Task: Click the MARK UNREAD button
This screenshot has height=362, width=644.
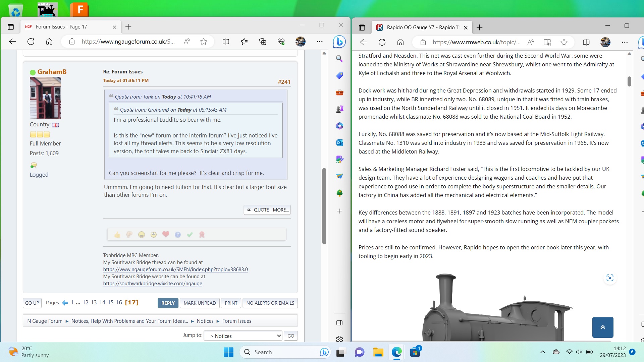Action: tap(200, 303)
